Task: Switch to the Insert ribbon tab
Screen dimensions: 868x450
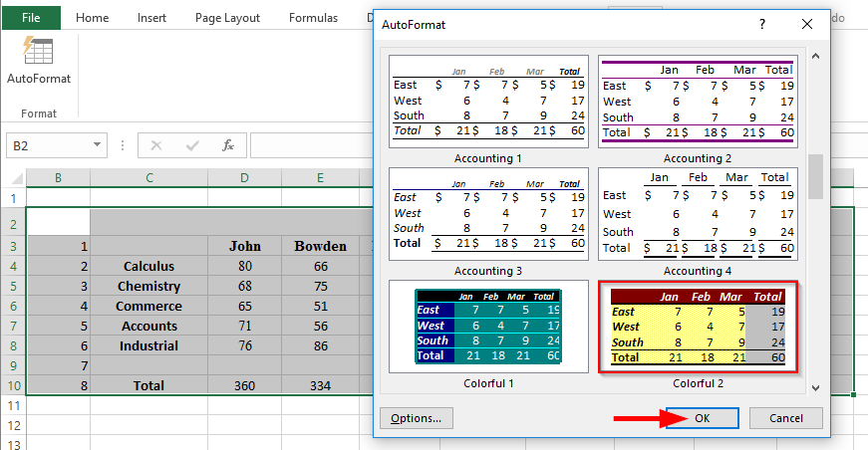Action: [x=151, y=18]
